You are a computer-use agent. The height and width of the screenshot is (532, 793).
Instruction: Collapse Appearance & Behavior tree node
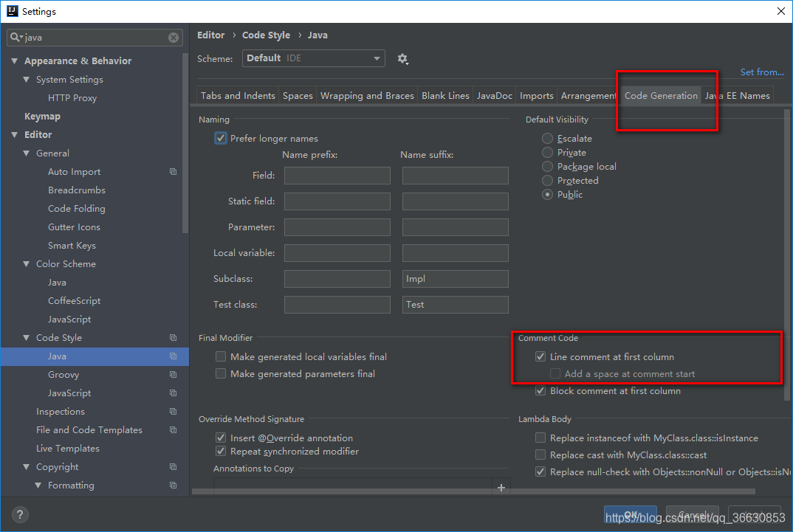(14, 61)
